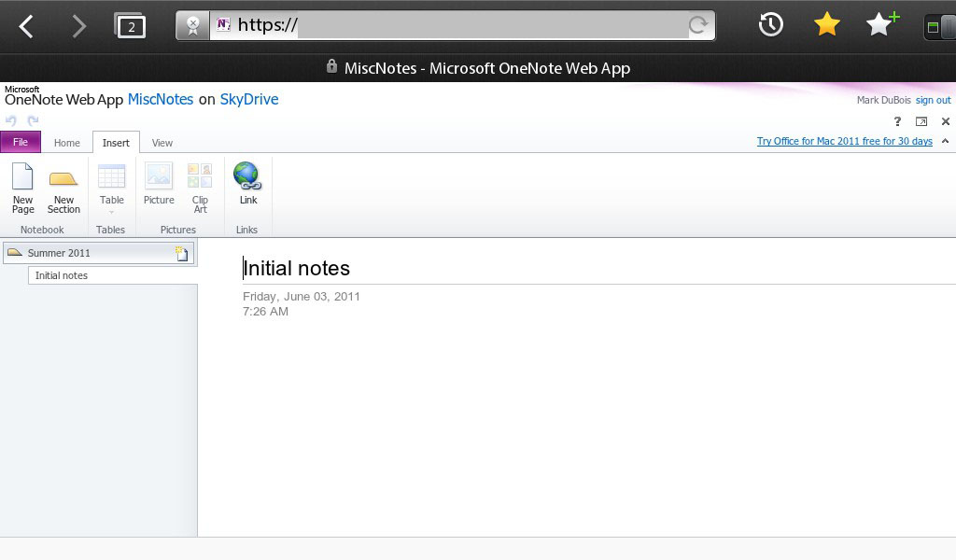Image resolution: width=956 pixels, height=560 pixels.
Task: Reload the page with the refresh icon
Action: coord(698,25)
